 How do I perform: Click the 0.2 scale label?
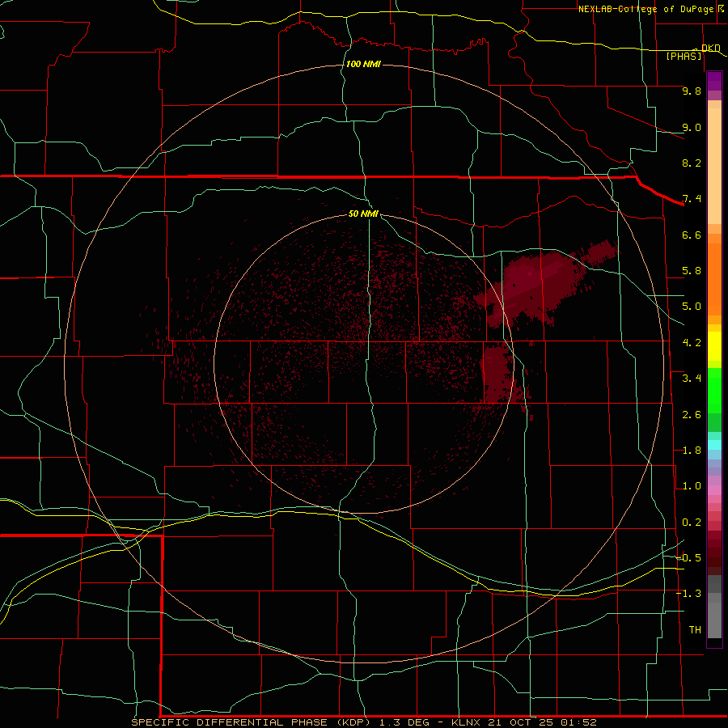[692, 523]
